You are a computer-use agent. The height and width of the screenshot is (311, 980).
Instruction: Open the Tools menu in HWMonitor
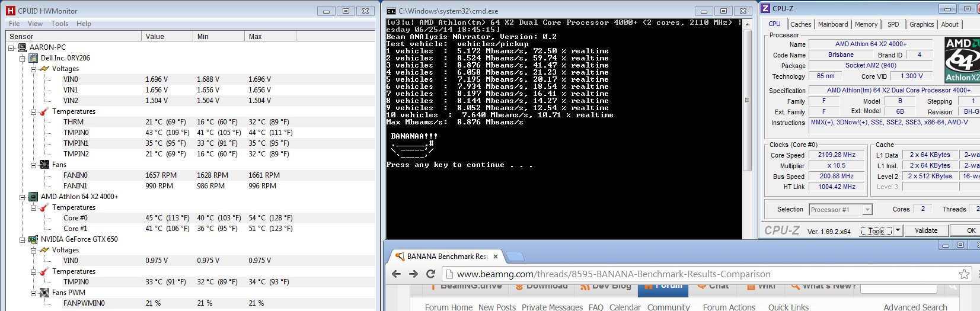pyautogui.click(x=59, y=24)
